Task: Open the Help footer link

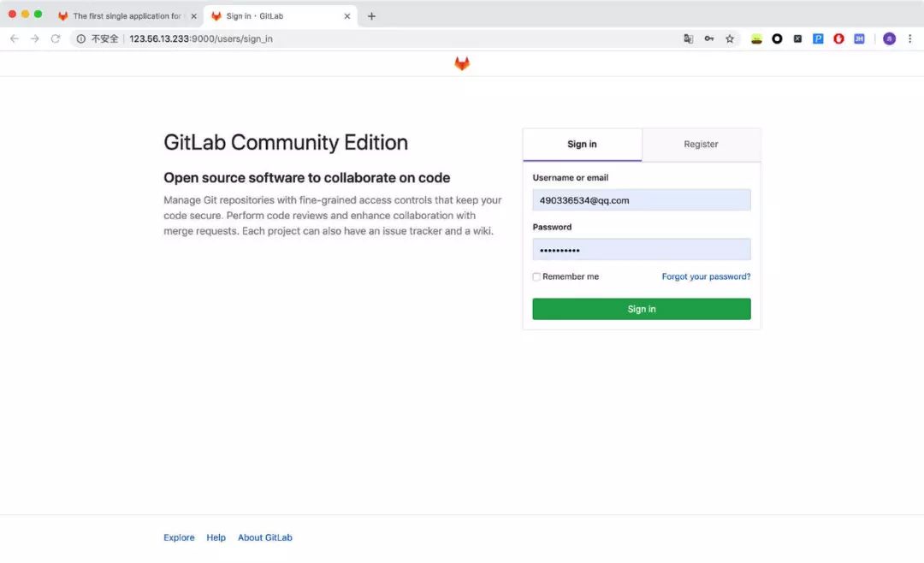Action: click(216, 537)
